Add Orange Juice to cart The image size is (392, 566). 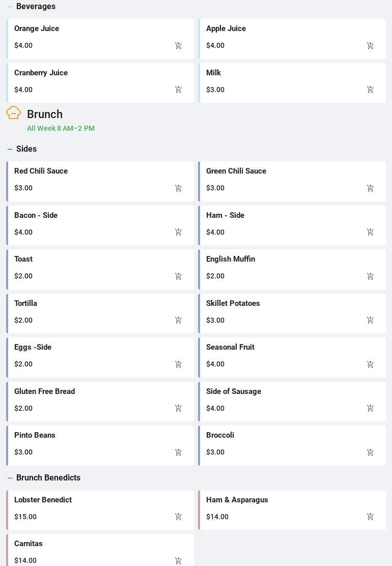pos(178,46)
